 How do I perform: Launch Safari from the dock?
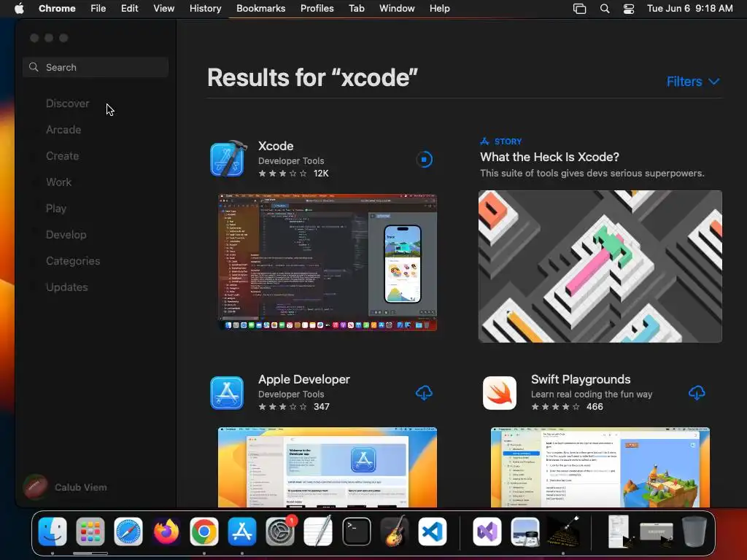click(x=128, y=532)
